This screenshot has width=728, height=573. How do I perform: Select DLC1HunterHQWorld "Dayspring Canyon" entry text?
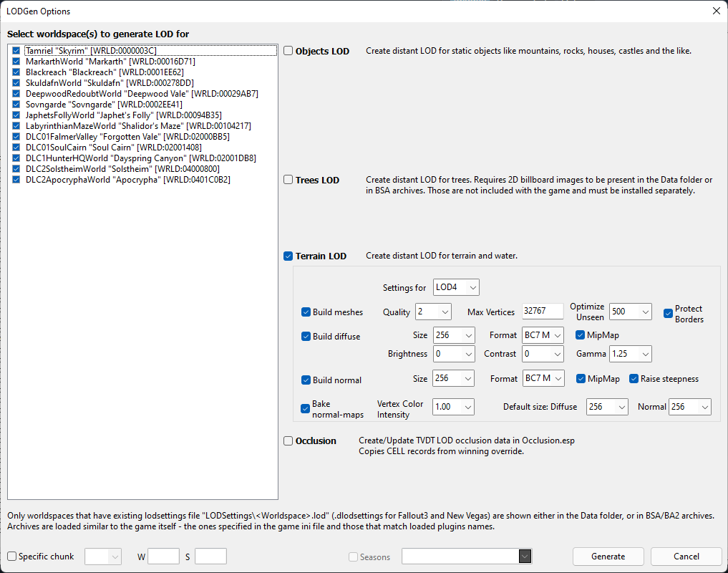[x=141, y=158]
